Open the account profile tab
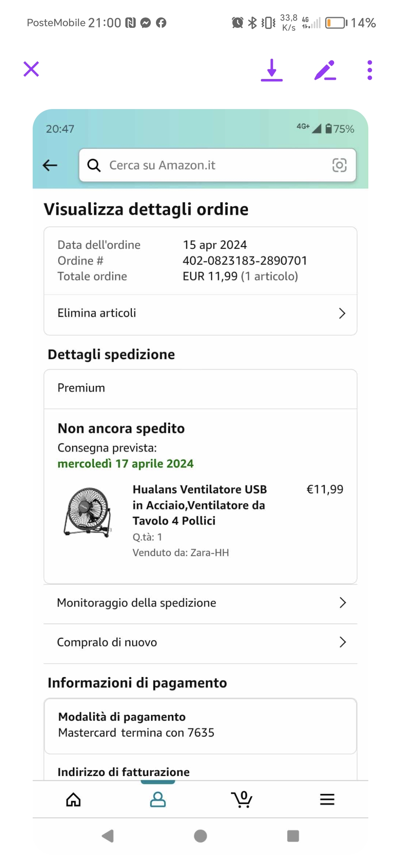Viewport: 401px width, 868px height. pos(158,799)
